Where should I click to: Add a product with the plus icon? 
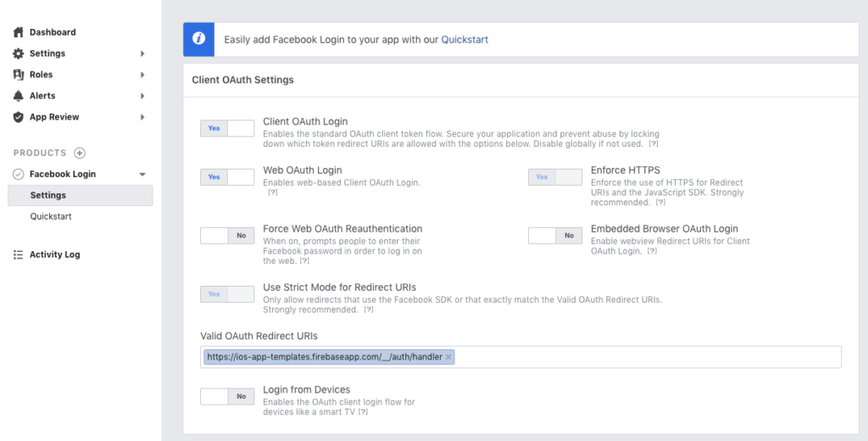[80, 153]
